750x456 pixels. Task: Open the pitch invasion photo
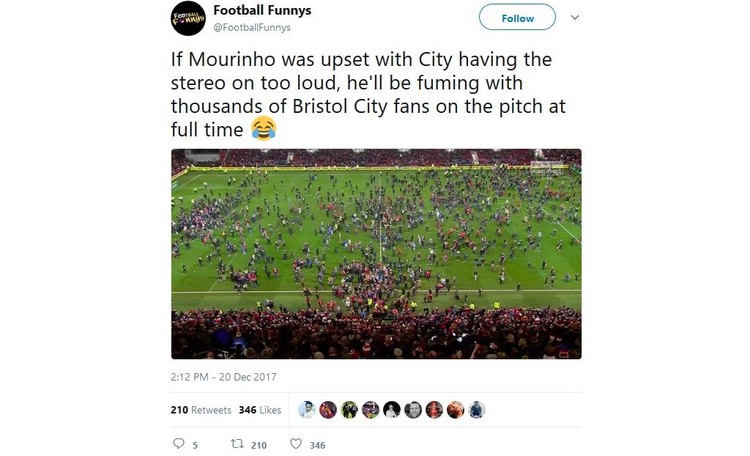coord(376,254)
